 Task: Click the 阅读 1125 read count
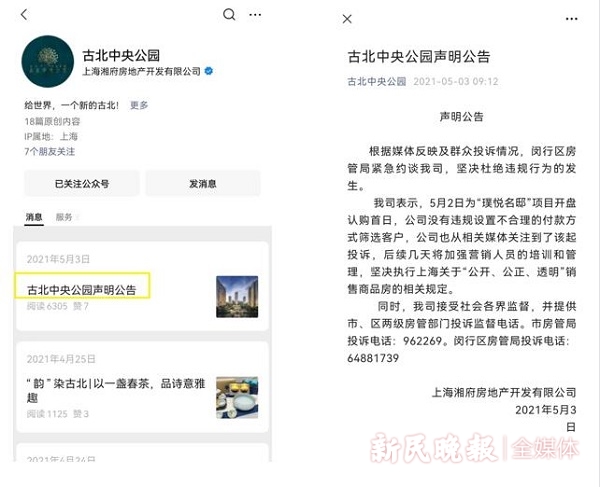tap(47, 414)
